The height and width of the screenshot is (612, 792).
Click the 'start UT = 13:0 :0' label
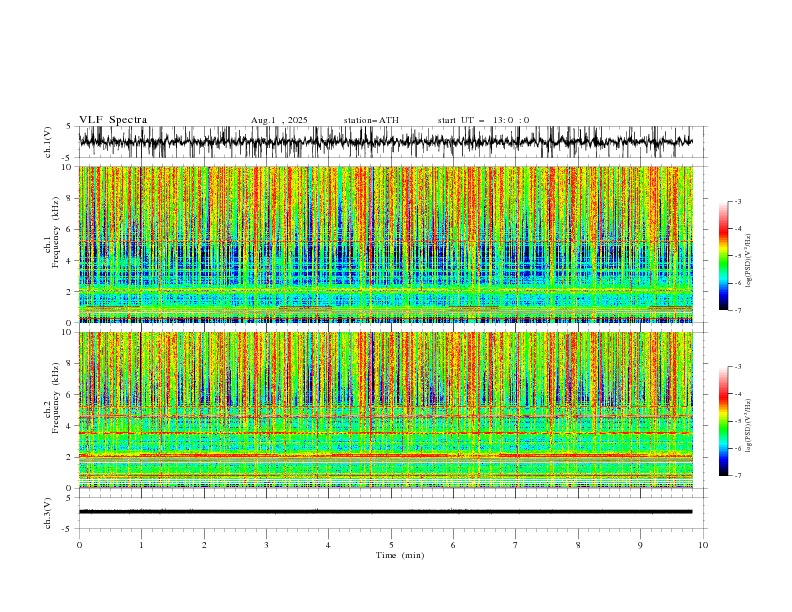pyautogui.click(x=483, y=120)
